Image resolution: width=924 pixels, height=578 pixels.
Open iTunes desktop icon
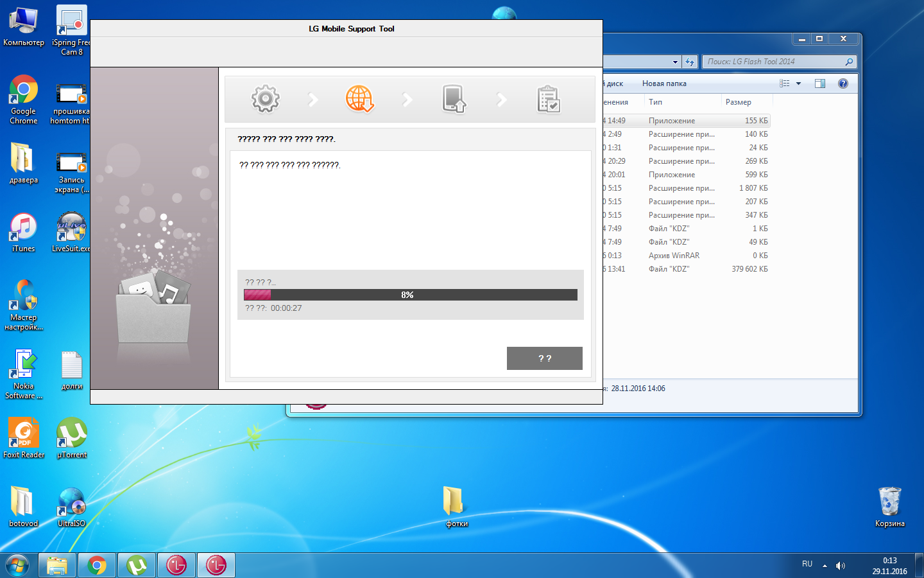pos(24,232)
